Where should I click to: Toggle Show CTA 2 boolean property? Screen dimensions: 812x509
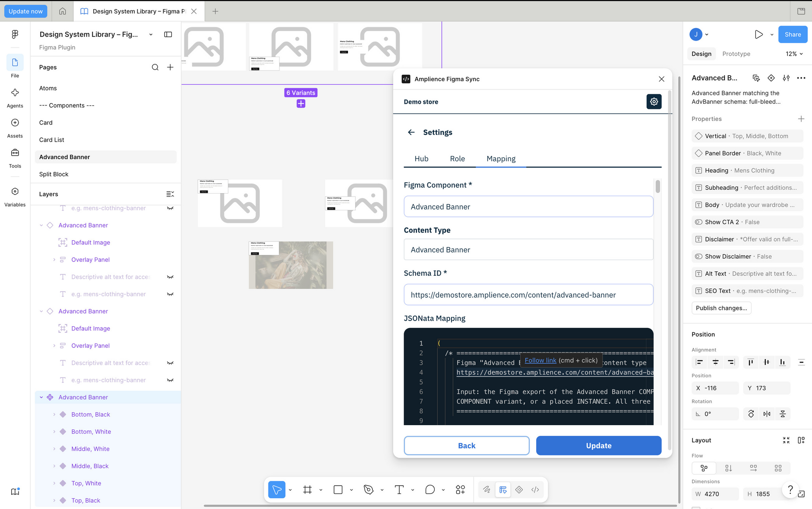click(747, 222)
